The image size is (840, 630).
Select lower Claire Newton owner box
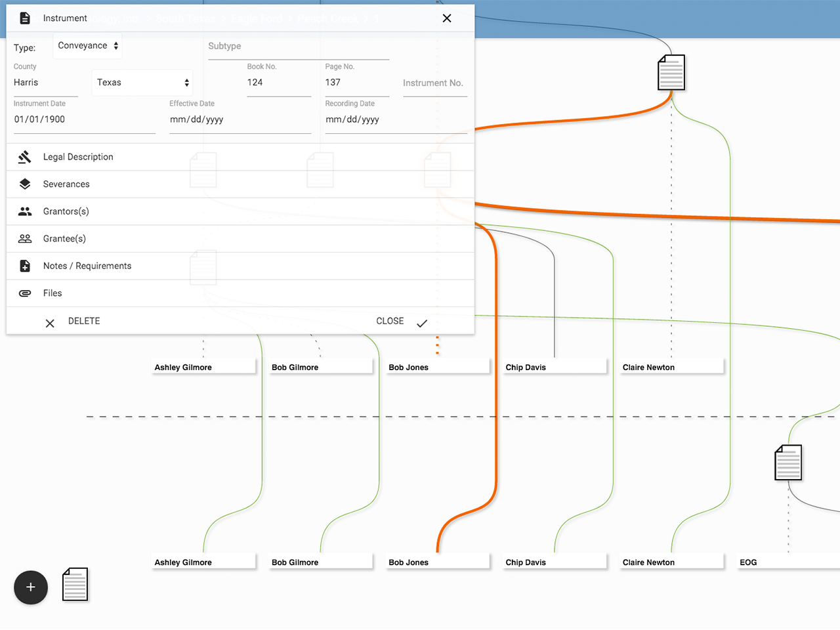coord(672,562)
